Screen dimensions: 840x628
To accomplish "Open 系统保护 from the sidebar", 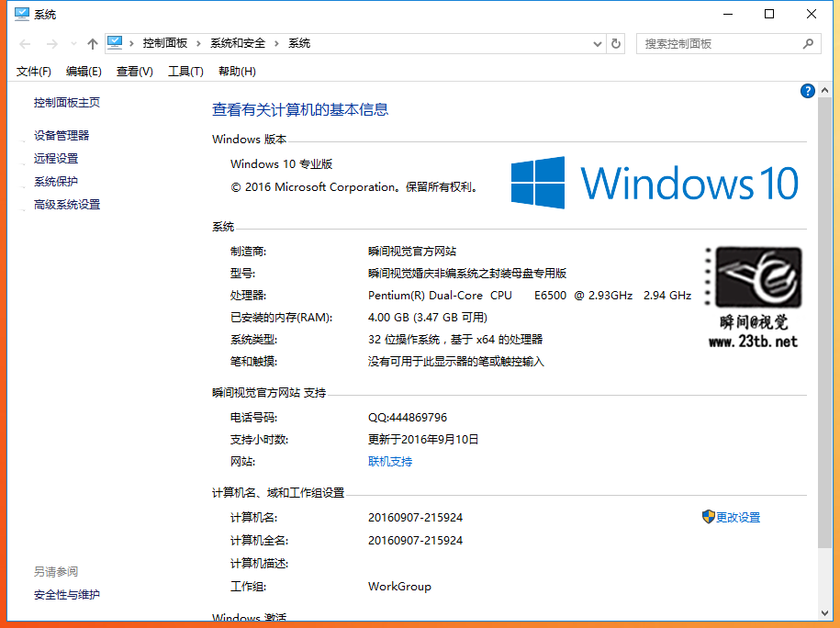I will (56, 182).
